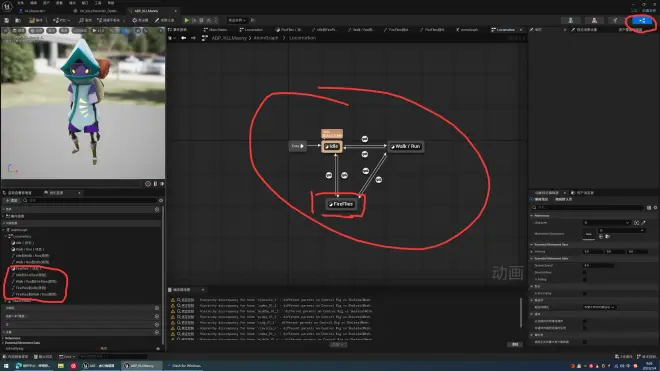660x371 pixels.
Task: Open the compiler results tab
Action: click(182, 290)
